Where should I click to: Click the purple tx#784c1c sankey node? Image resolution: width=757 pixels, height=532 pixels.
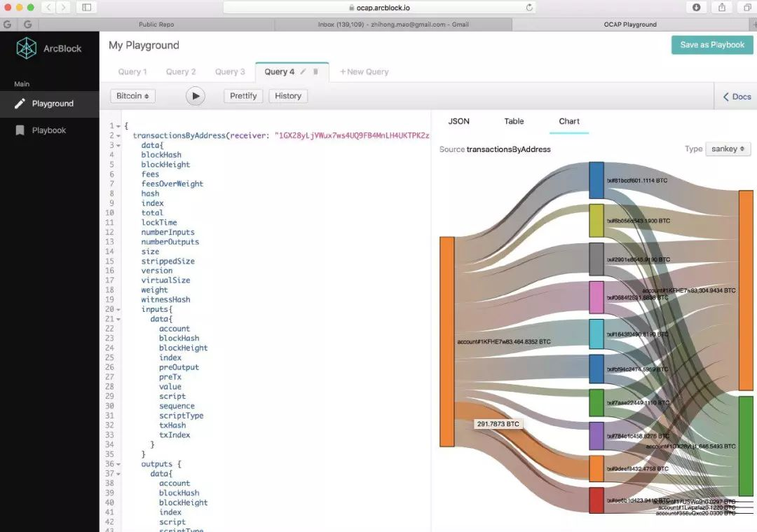pos(596,436)
